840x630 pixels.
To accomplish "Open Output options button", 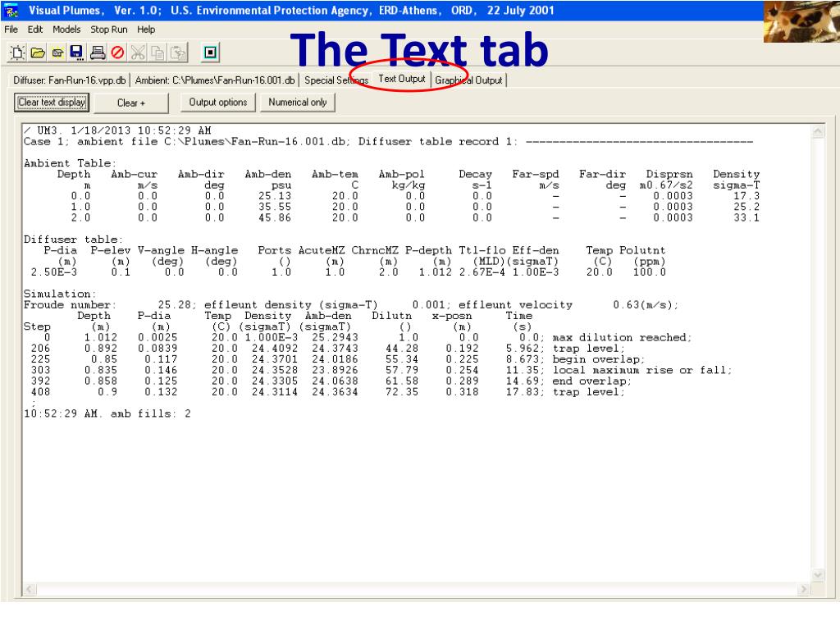I will coord(218,103).
